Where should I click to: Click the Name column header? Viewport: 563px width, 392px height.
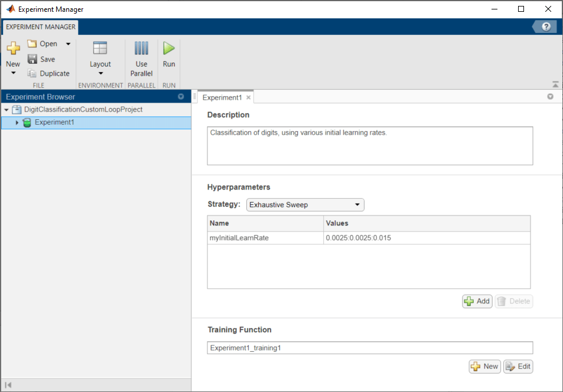pyautogui.click(x=265, y=223)
